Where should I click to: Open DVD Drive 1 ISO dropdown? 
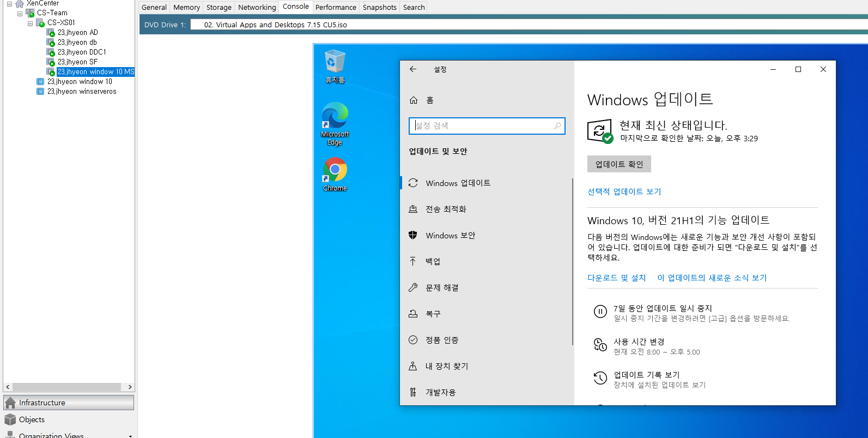[529, 25]
